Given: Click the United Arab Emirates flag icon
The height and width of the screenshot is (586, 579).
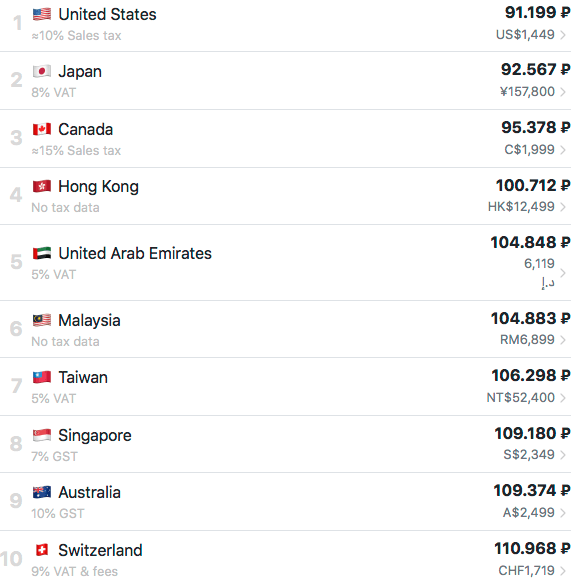Looking at the screenshot, I should [42, 253].
